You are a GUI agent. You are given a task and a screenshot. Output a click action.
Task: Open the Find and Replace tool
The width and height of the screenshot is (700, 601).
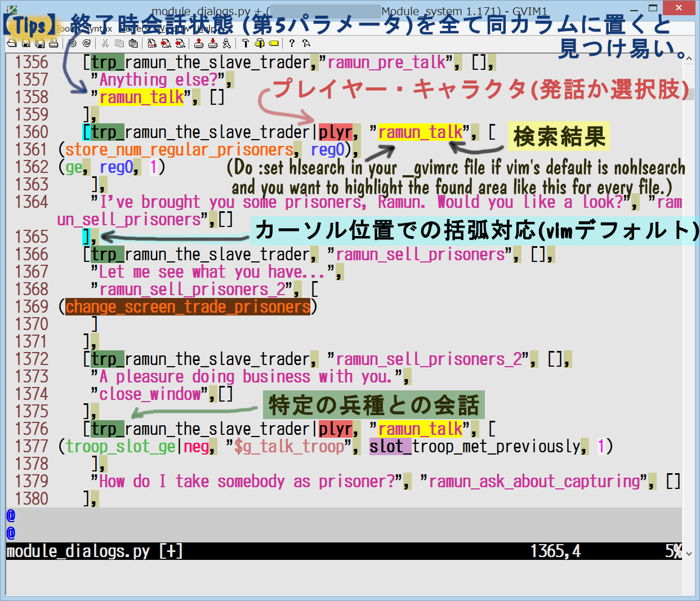coord(152,43)
